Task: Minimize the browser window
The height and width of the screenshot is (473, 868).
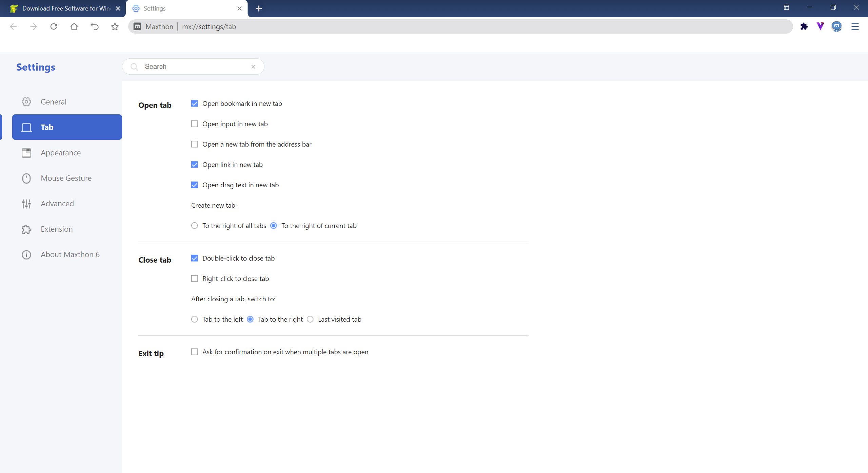Action: coord(810,7)
